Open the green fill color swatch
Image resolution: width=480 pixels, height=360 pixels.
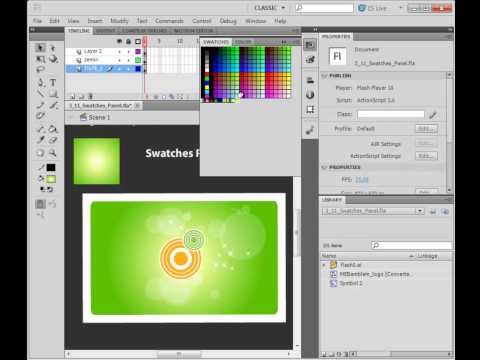point(51,179)
